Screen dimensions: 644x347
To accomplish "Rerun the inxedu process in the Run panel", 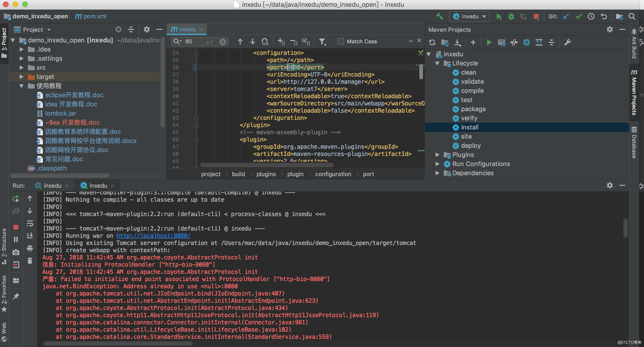I will coord(16,199).
